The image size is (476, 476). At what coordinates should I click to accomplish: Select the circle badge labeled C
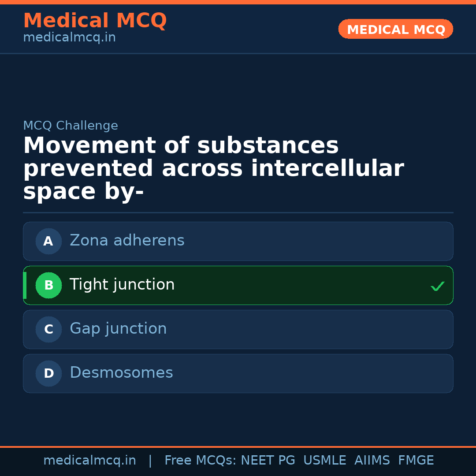48,329
